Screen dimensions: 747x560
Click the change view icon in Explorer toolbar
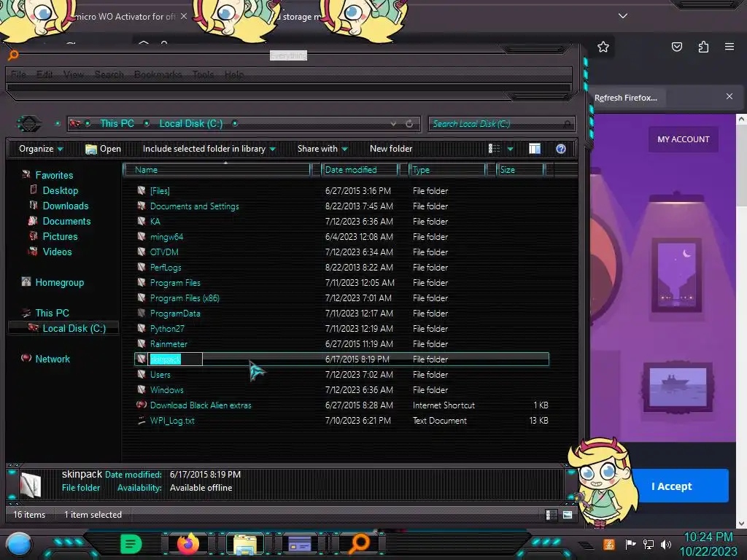coord(494,149)
